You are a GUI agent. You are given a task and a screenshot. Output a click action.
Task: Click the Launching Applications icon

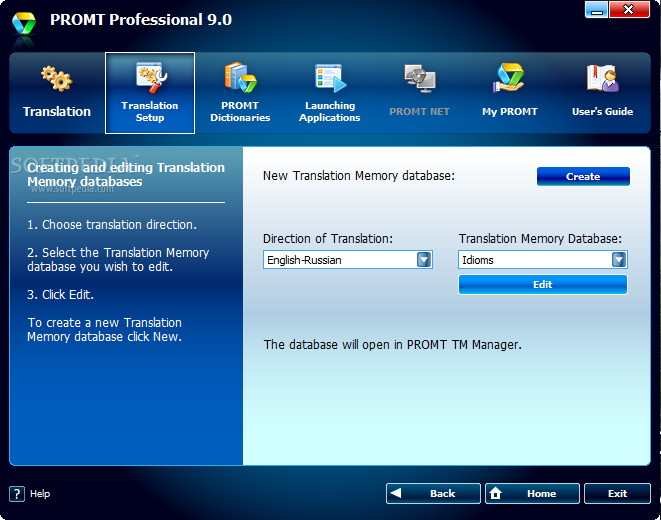click(330, 78)
